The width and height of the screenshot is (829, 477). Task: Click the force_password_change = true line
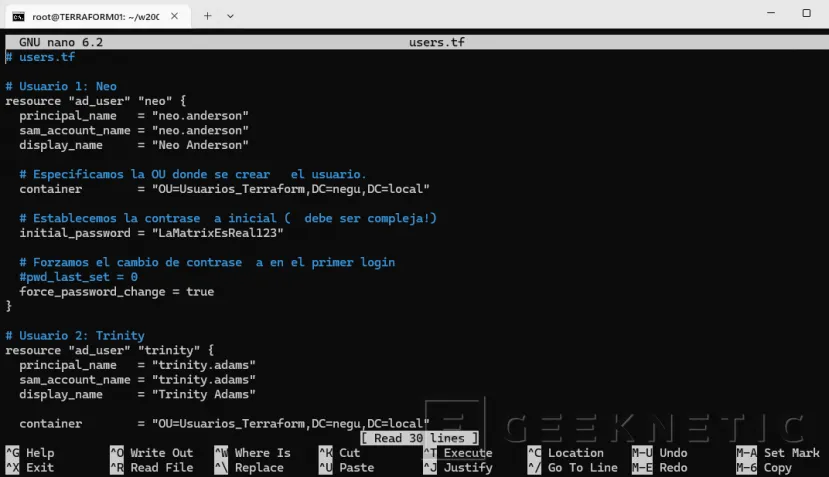pos(116,292)
